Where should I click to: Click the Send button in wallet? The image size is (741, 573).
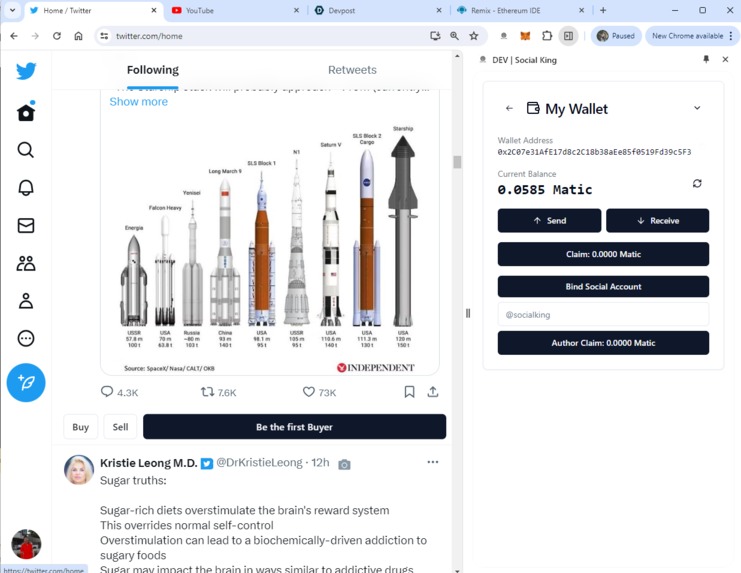(x=549, y=221)
